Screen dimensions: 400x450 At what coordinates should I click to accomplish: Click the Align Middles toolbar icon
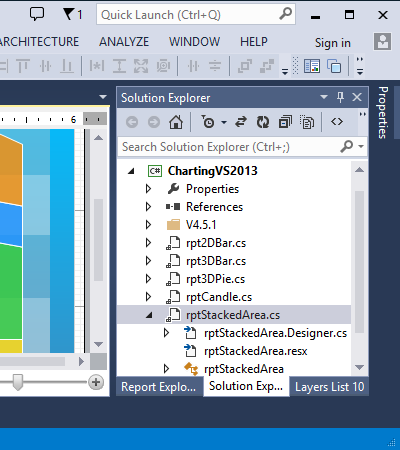[45, 66]
